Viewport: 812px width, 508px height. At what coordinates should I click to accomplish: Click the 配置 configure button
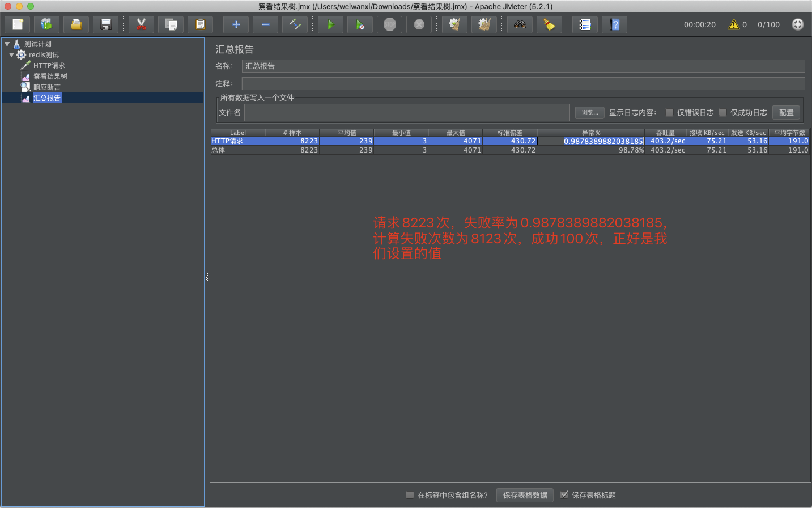point(786,112)
